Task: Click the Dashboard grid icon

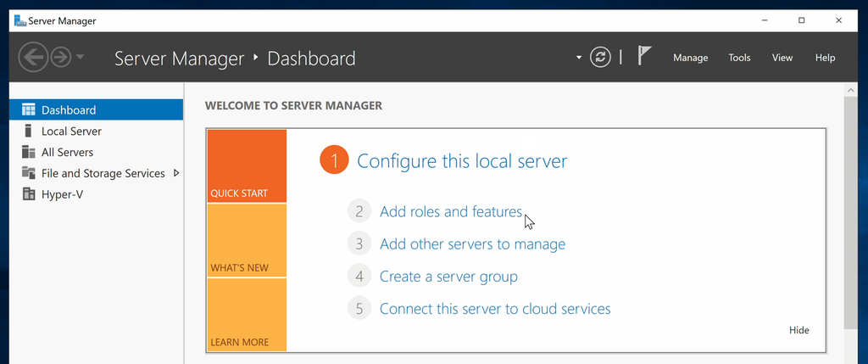Action: [28, 109]
